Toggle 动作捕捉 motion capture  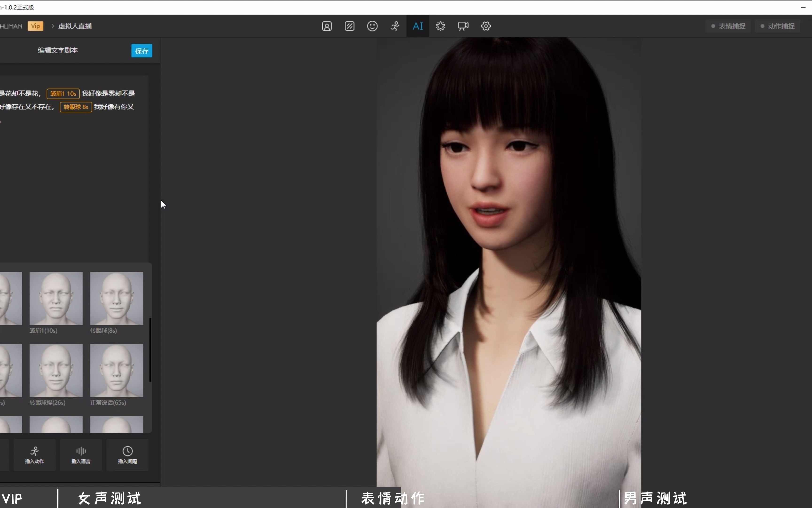pyautogui.click(x=777, y=26)
